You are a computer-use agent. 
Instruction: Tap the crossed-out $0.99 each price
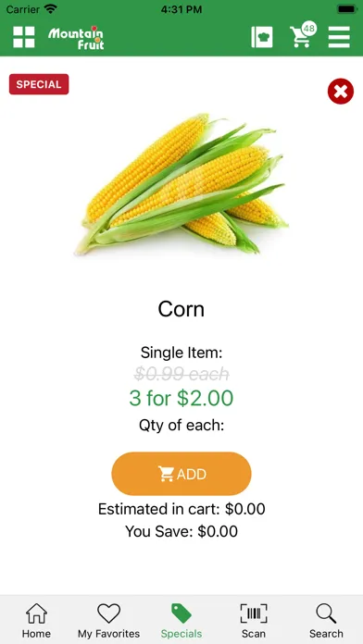pos(181,374)
